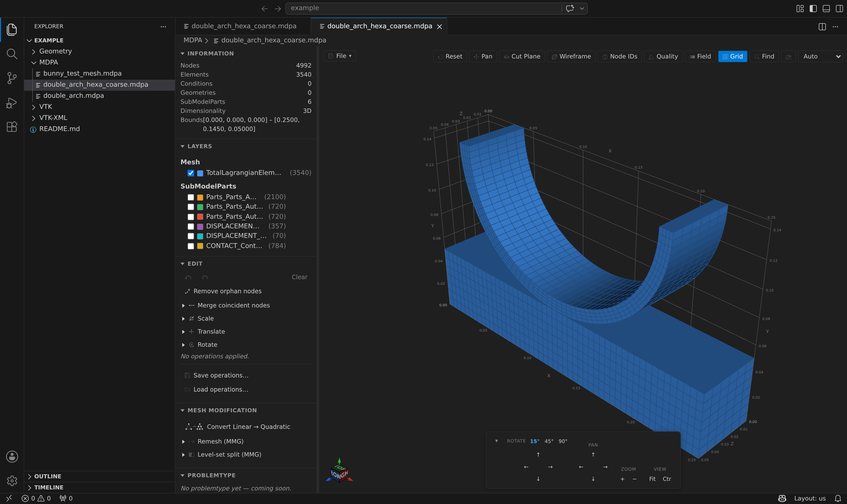Open Run and Debug icon

pos(12,103)
